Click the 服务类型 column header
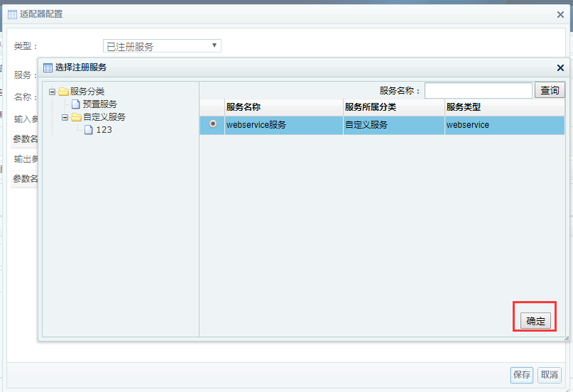Image resolution: width=573 pixels, height=392 pixels. (505, 107)
